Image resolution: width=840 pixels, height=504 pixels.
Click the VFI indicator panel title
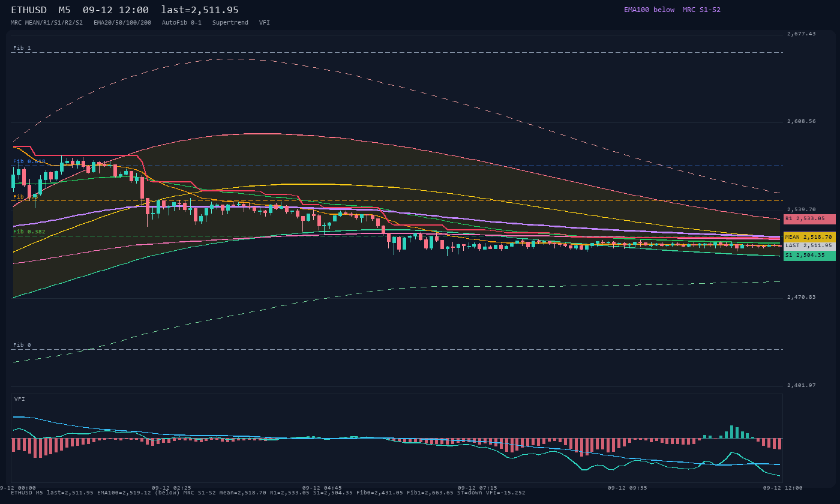click(x=20, y=399)
